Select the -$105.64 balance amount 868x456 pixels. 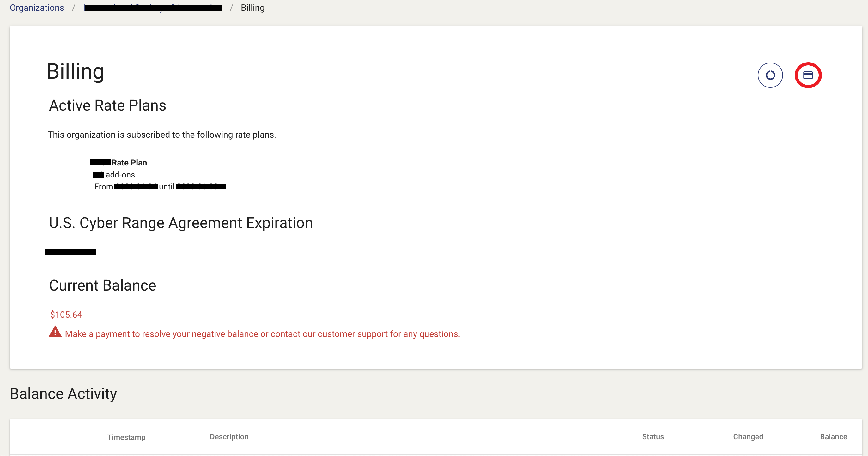coord(65,314)
